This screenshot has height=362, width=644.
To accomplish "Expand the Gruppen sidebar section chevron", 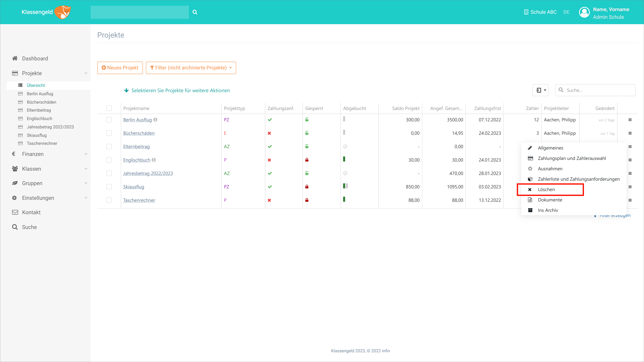I will (x=86, y=183).
